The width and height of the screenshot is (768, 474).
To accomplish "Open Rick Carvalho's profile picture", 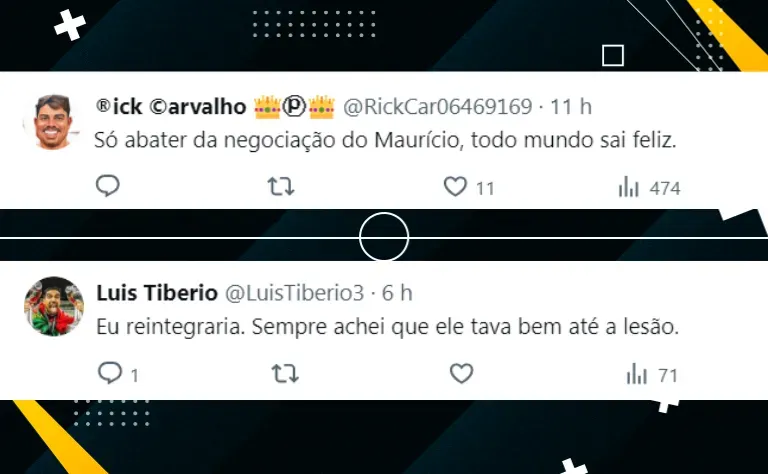I will 52,121.
